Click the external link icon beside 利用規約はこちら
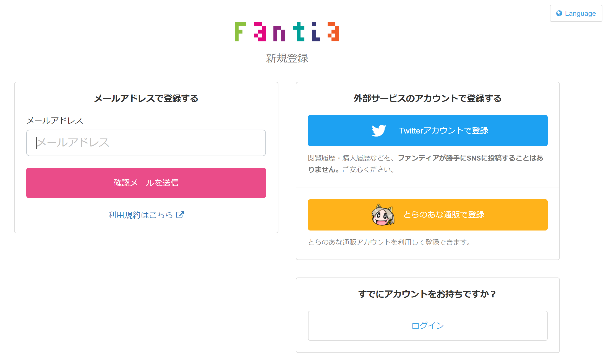This screenshot has height=364, width=606. click(180, 214)
